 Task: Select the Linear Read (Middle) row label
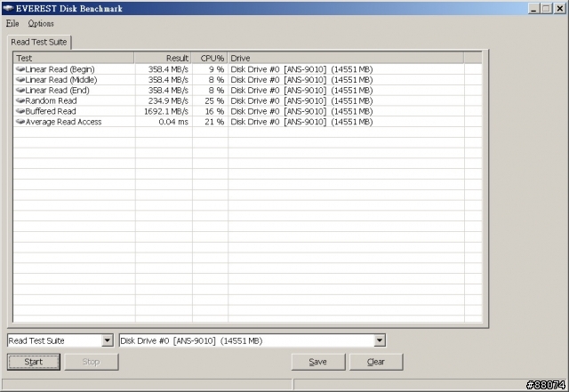pyautogui.click(x=61, y=79)
